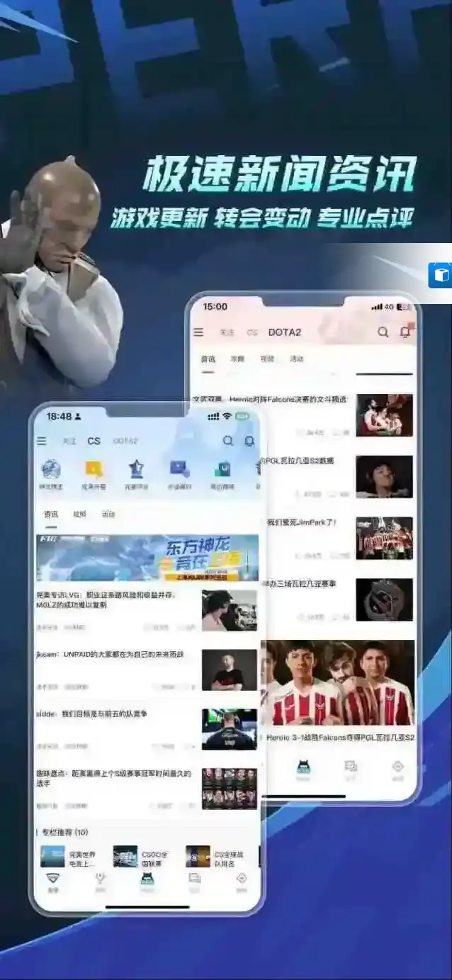
Task: Tap search magnifier on DOTA2 phone
Action: 383,332
